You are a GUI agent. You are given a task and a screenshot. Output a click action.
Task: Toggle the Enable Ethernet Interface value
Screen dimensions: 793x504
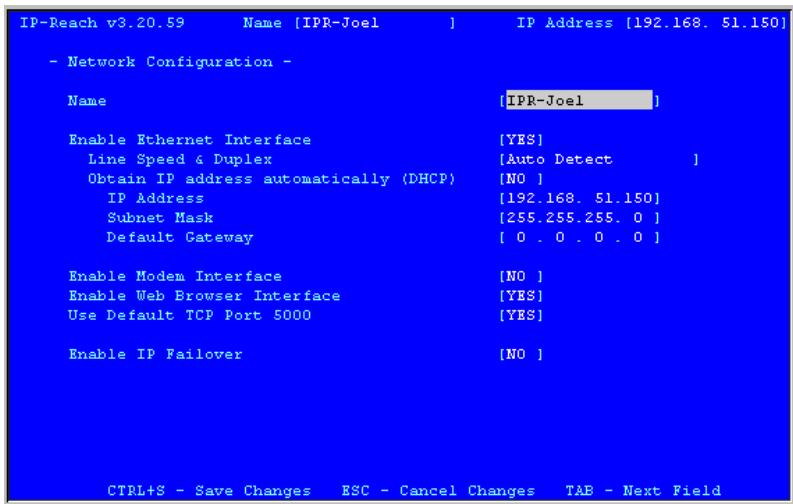point(521,140)
